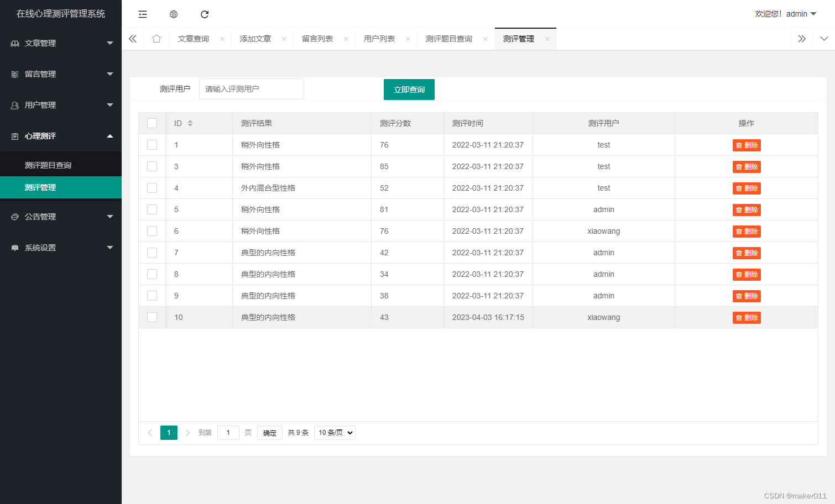835x504 pixels.
Task: Expand the 系统设置 sidebar menu
Action: point(61,248)
